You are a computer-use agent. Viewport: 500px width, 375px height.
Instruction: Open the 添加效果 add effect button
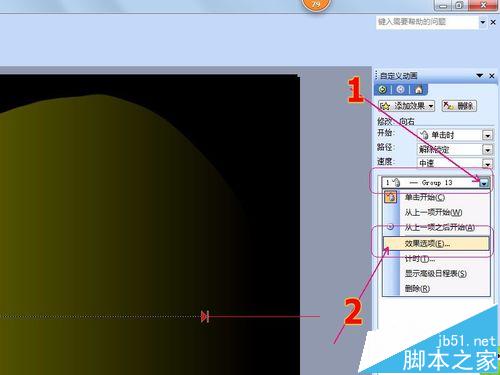[406, 106]
